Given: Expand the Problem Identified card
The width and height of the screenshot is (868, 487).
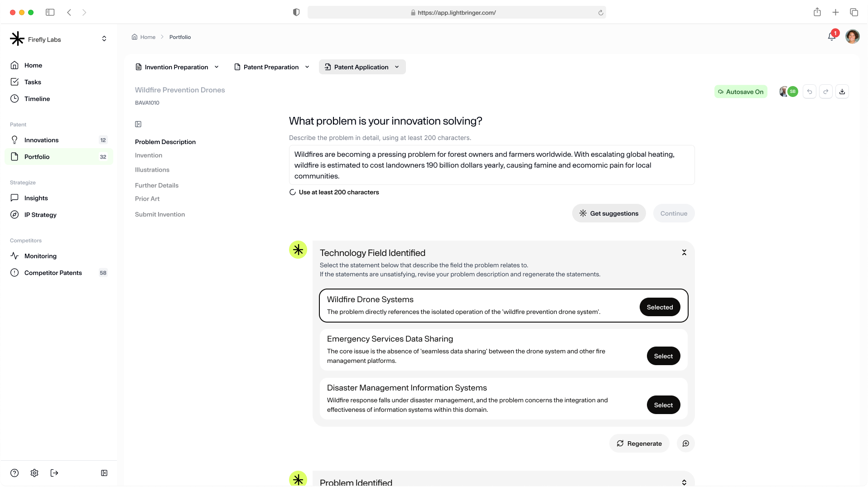Looking at the screenshot, I should (x=684, y=482).
